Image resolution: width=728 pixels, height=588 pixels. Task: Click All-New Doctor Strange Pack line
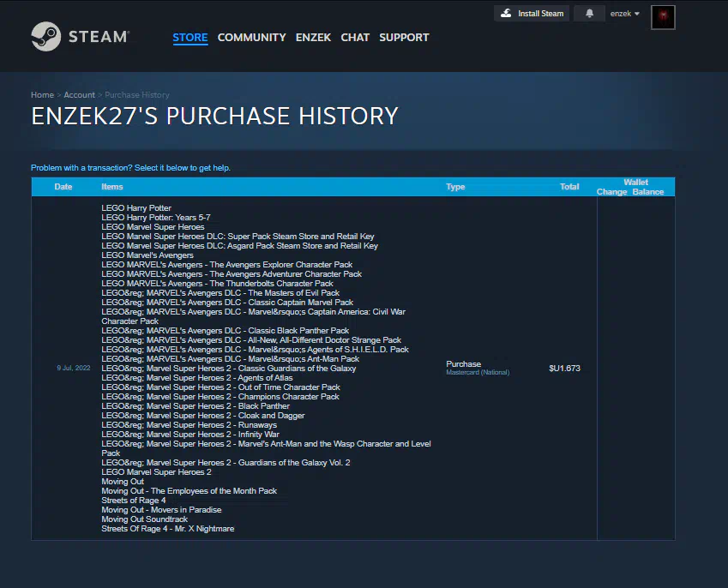[x=251, y=340]
